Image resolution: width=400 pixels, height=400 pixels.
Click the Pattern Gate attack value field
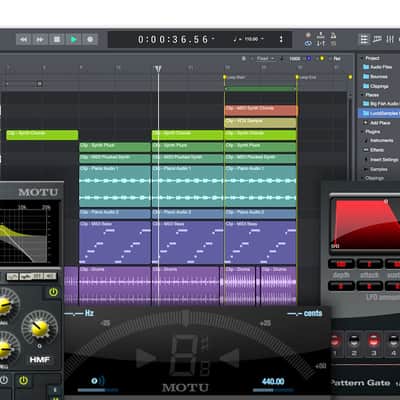pos(369,264)
